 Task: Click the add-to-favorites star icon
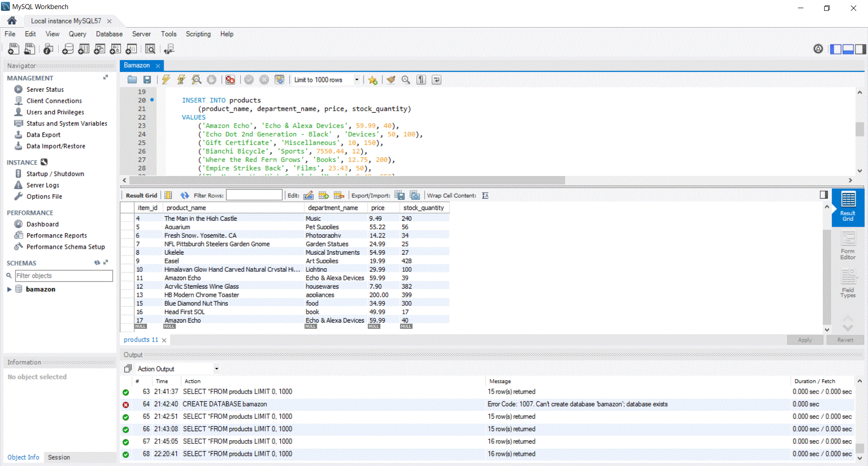tap(373, 80)
